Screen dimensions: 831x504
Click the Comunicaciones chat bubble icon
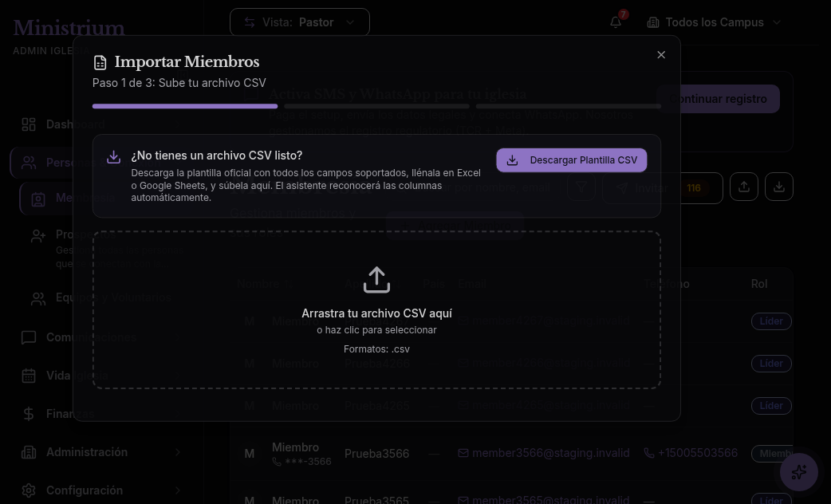tap(29, 337)
